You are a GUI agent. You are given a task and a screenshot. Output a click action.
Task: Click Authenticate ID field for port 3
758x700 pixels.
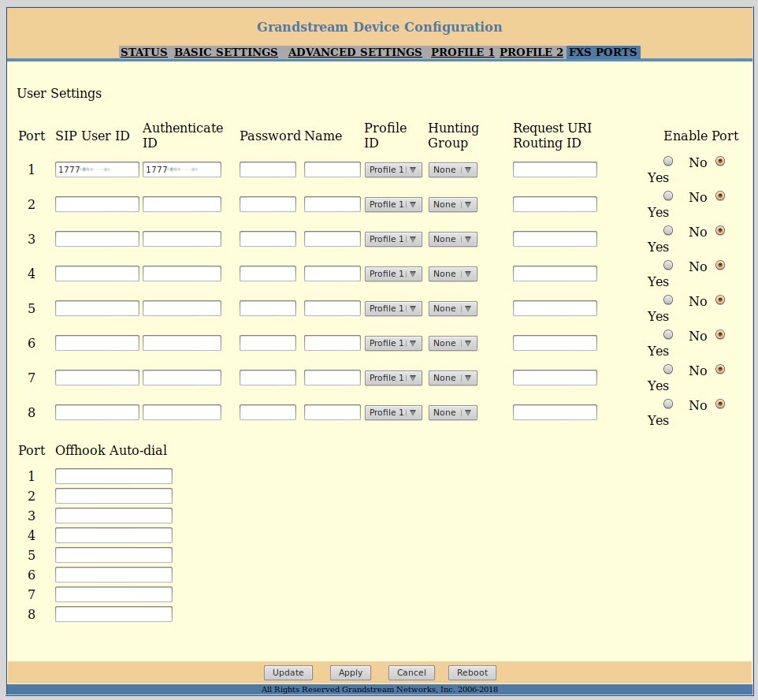tap(182, 239)
